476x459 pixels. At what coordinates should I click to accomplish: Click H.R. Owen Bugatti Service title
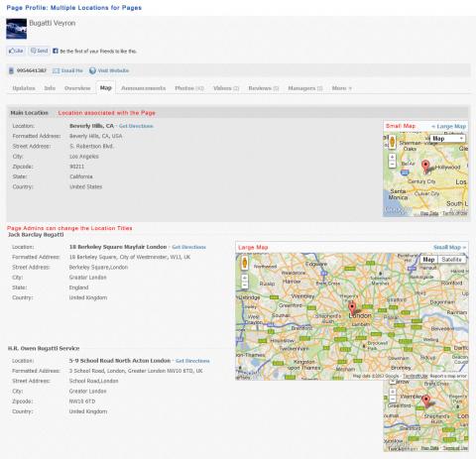[44, 348]
